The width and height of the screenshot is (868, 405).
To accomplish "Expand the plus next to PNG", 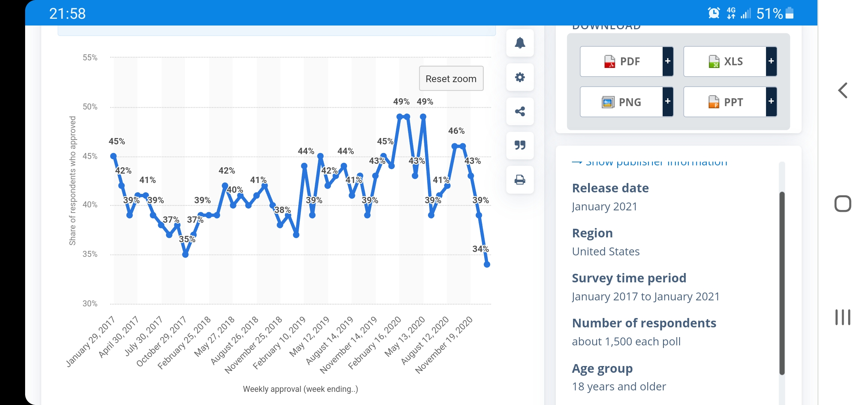I will point(667,102).
